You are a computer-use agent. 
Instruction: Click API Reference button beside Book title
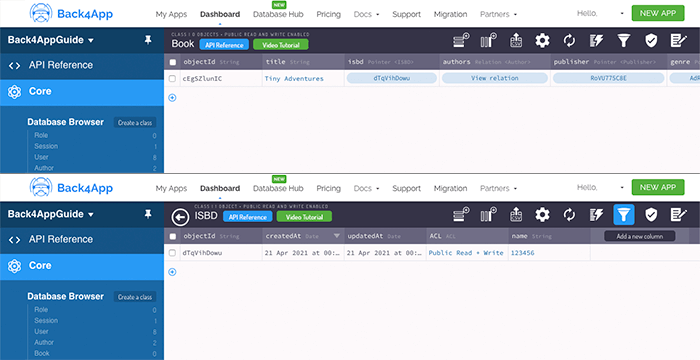[x=224, y=45]
